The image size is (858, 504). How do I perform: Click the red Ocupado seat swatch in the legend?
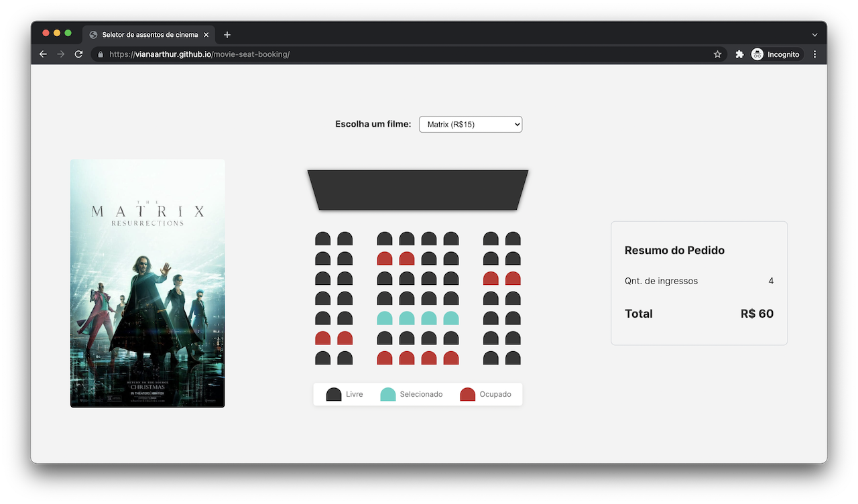[467, 393]
